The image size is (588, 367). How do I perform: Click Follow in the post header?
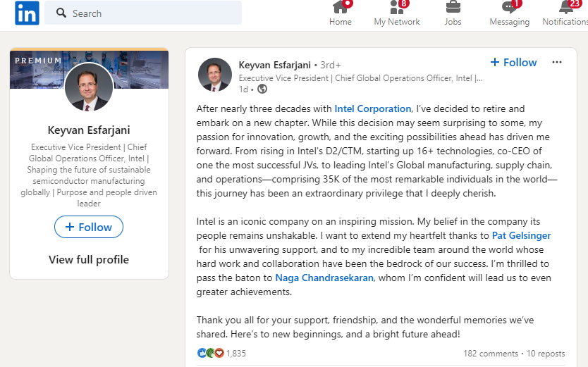point(513,62)
